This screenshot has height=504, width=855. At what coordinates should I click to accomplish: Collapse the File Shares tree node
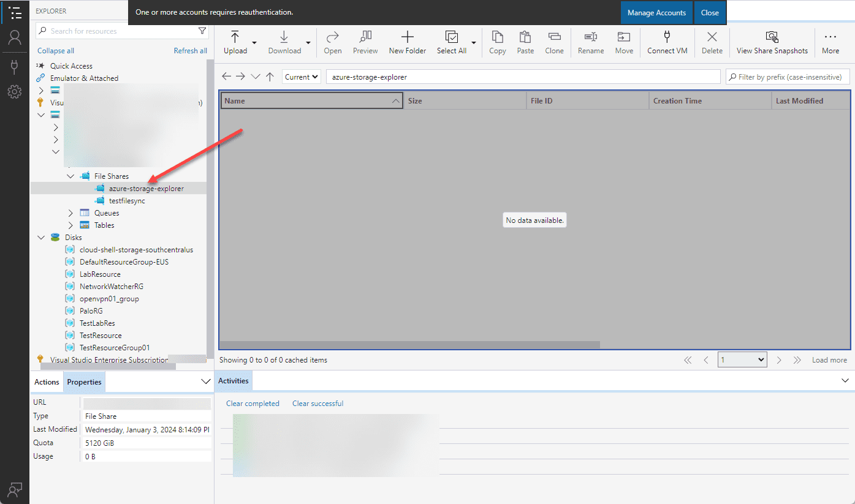point(70,176)
